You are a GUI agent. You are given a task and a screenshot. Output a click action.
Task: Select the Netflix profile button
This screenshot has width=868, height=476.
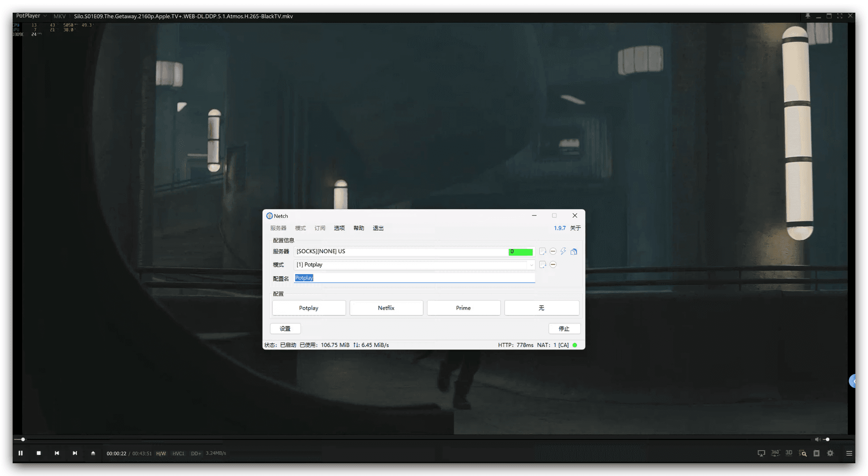386,308
